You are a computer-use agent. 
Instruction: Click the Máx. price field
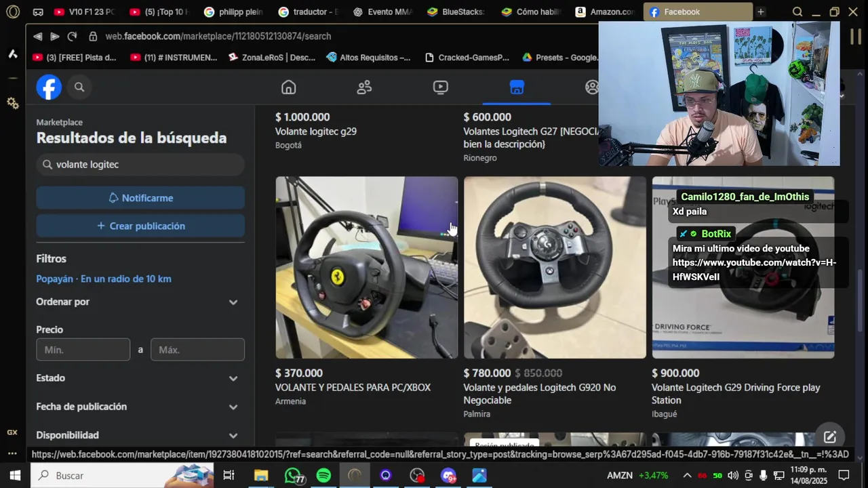point(197,350)
